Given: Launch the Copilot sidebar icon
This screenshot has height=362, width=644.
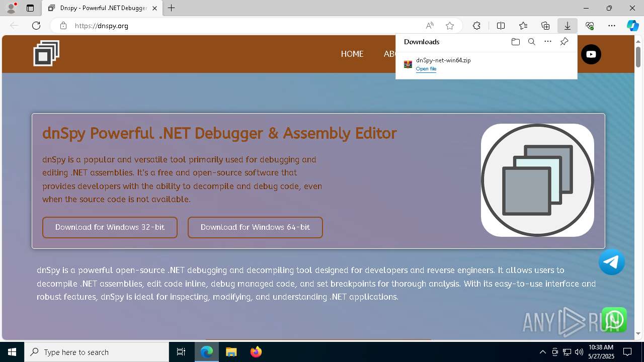Looking at the screenshot, I should [x=632, y=26].
